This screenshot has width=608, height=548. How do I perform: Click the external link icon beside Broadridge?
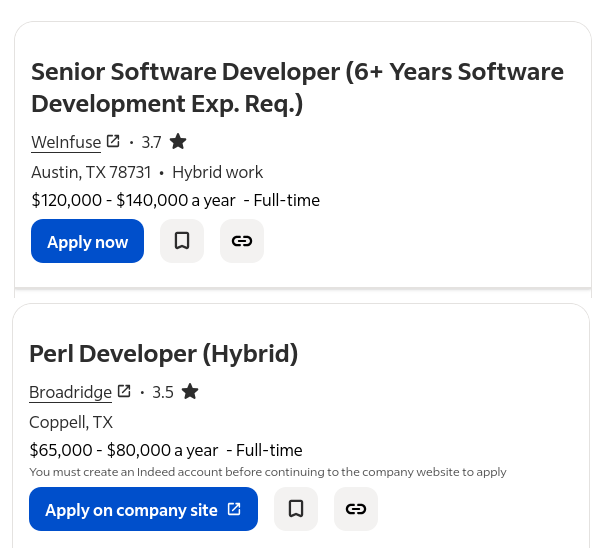click(124, 391)
